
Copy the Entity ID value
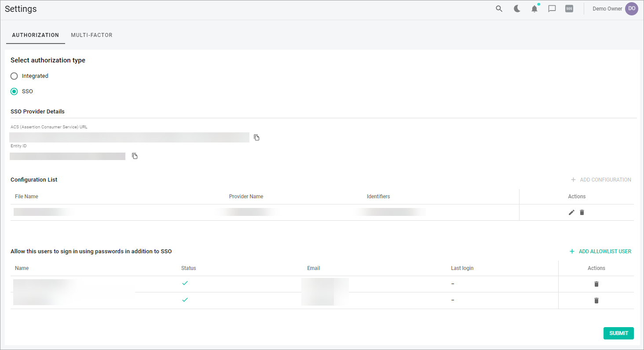coord(135,156)
